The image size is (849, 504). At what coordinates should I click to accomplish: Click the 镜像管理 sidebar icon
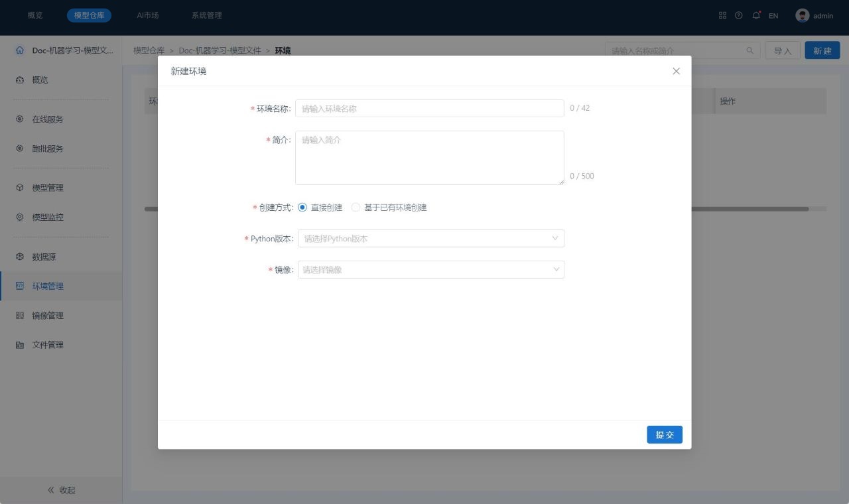tap(20, 316)
